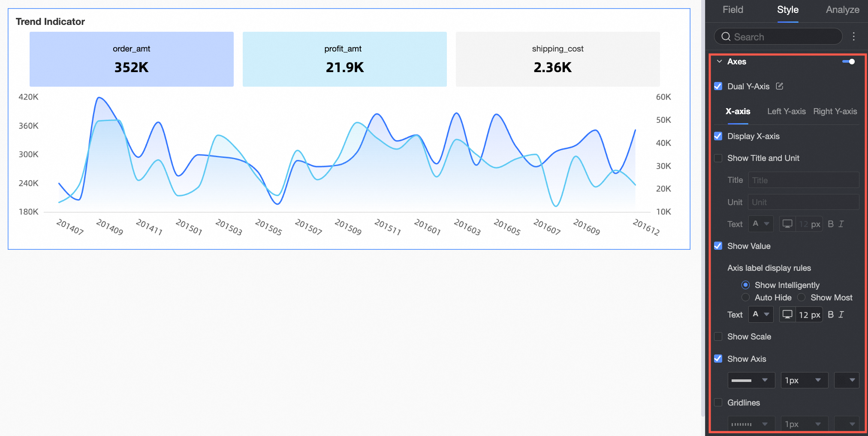
Task: Open the three-dot more options menu
Action: [854, 36]
